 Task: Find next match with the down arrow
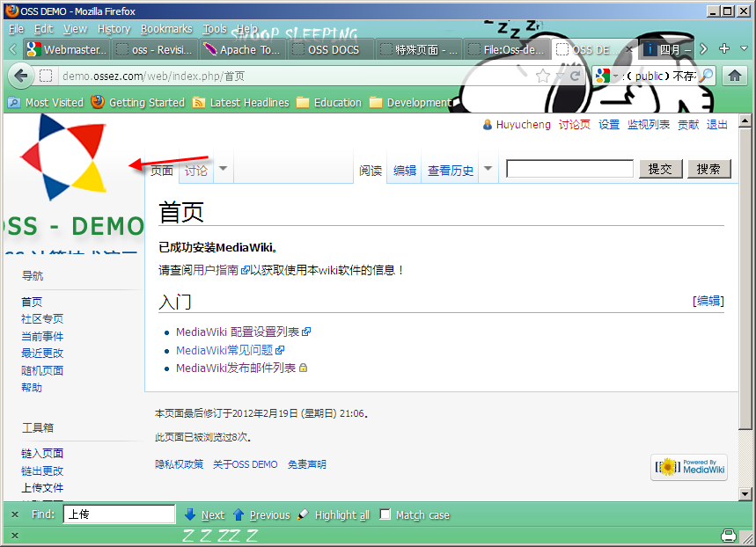coord(190,514)
